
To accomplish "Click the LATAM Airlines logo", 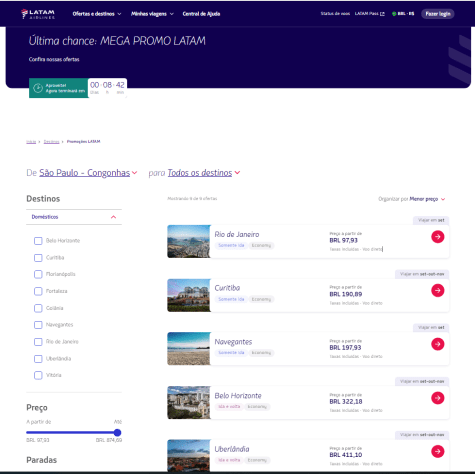I will (x=38, y=14).
